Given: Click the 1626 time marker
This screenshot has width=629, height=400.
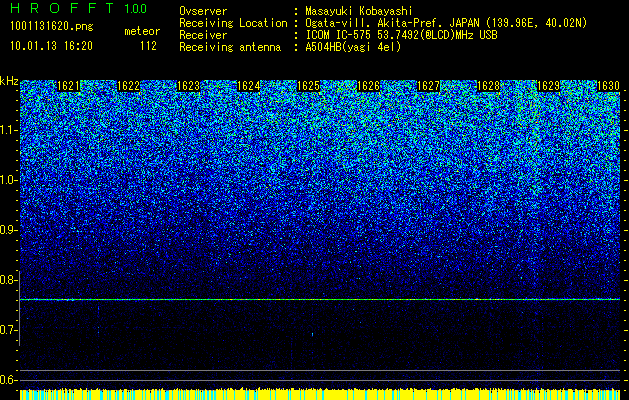Looking at the screenshot, I should click(369, 86).
